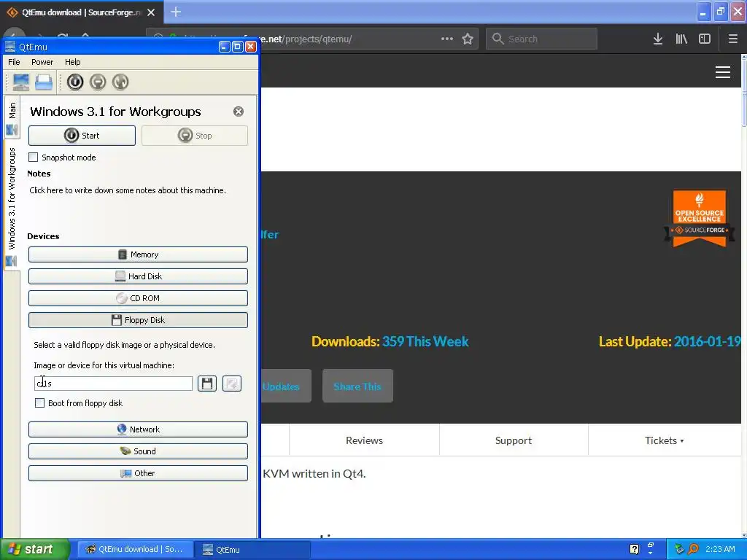Viewport: 747px width, 560px height.
Task: Click the power on toolbar icon
Action: point(75,82)
